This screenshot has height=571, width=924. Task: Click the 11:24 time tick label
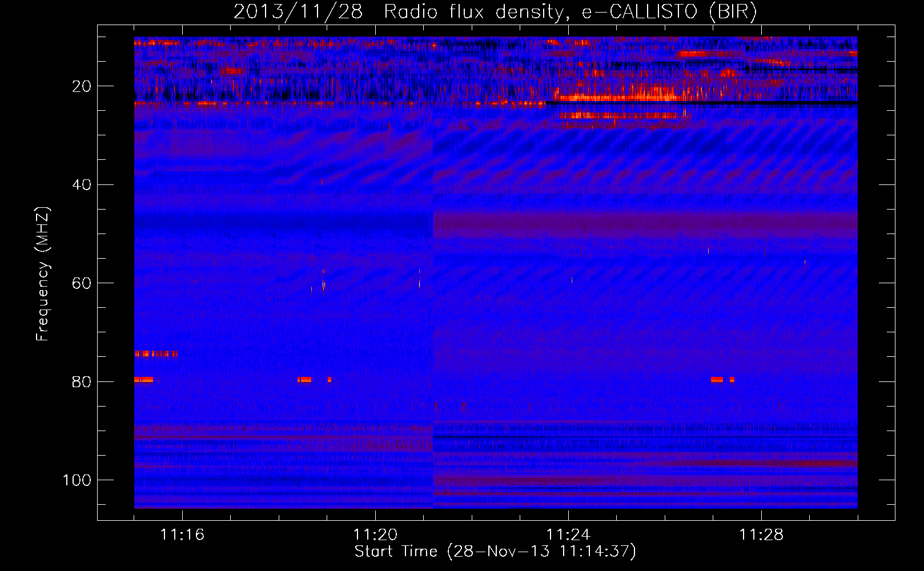568,534
